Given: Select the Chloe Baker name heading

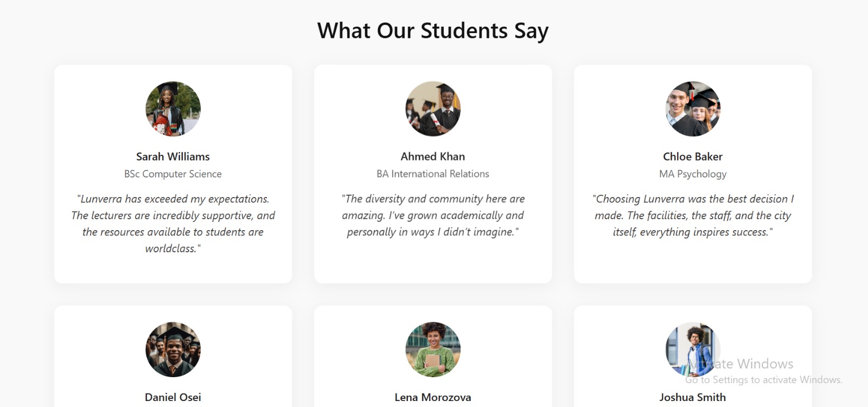Looking at the screenshot, I should point(693,156).
